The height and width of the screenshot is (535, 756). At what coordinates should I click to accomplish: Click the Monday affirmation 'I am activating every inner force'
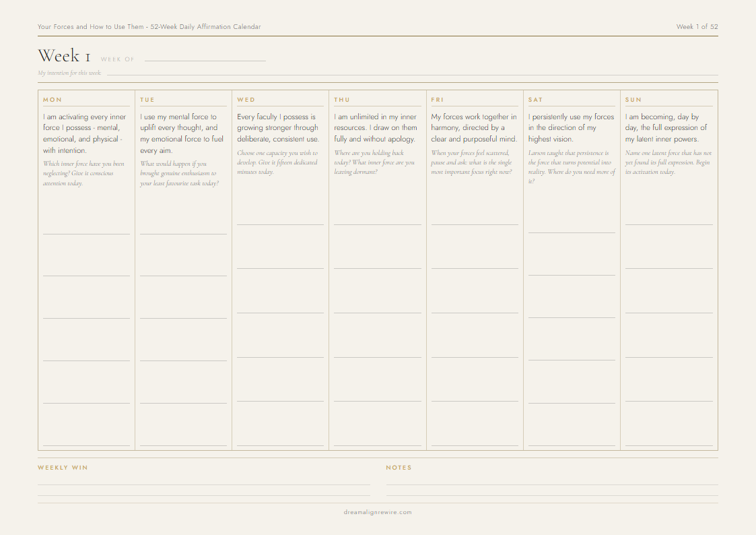85,133
